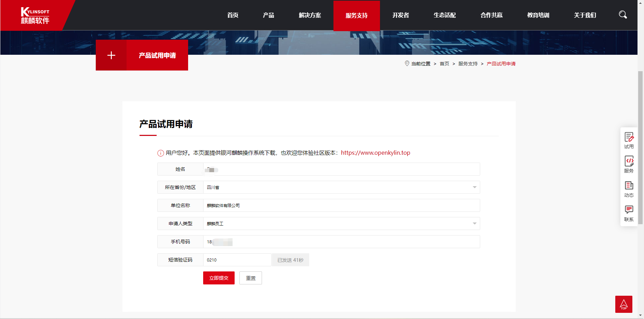
Task: Click the location pin icon in the breadcrumb
Action: coord(407,63)
